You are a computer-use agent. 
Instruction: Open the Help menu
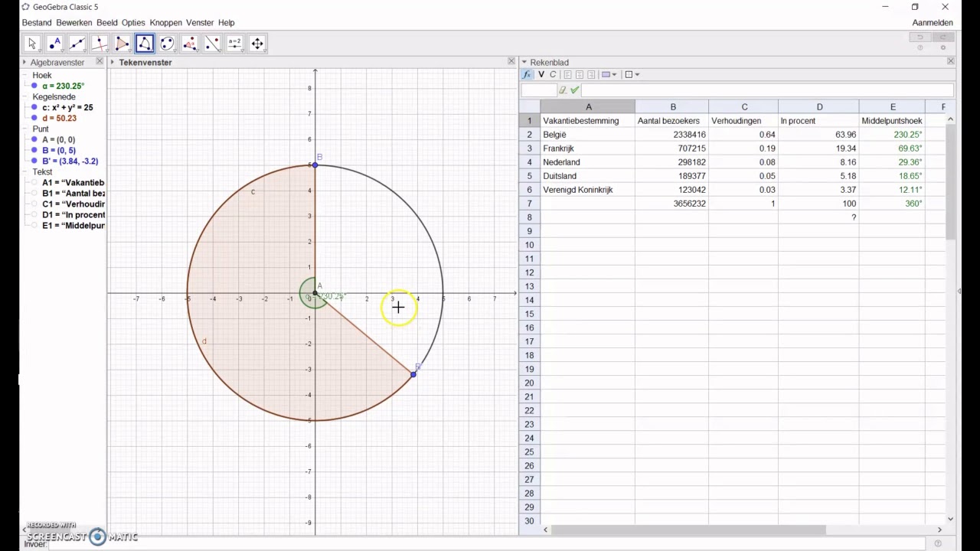click(x=227, y=23)
